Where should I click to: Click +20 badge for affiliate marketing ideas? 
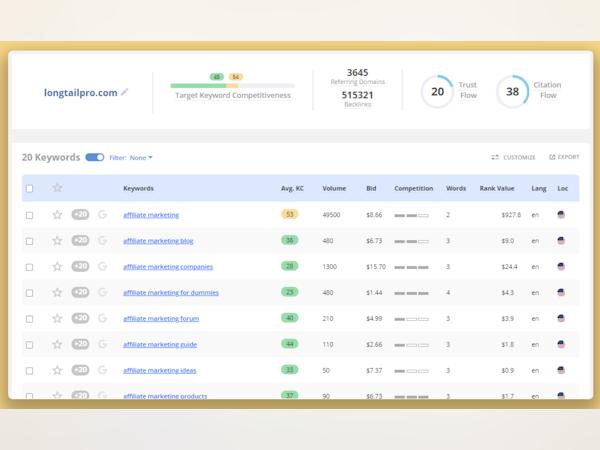point(80,370)
